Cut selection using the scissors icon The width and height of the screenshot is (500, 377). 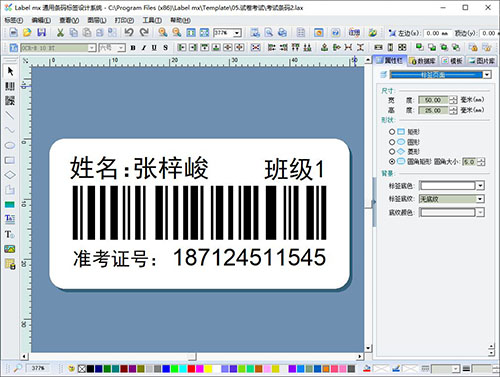[60, 32]
